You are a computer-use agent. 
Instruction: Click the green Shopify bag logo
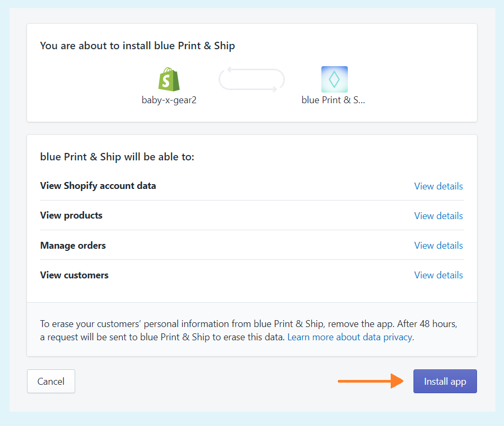click(x=169, y=79)
